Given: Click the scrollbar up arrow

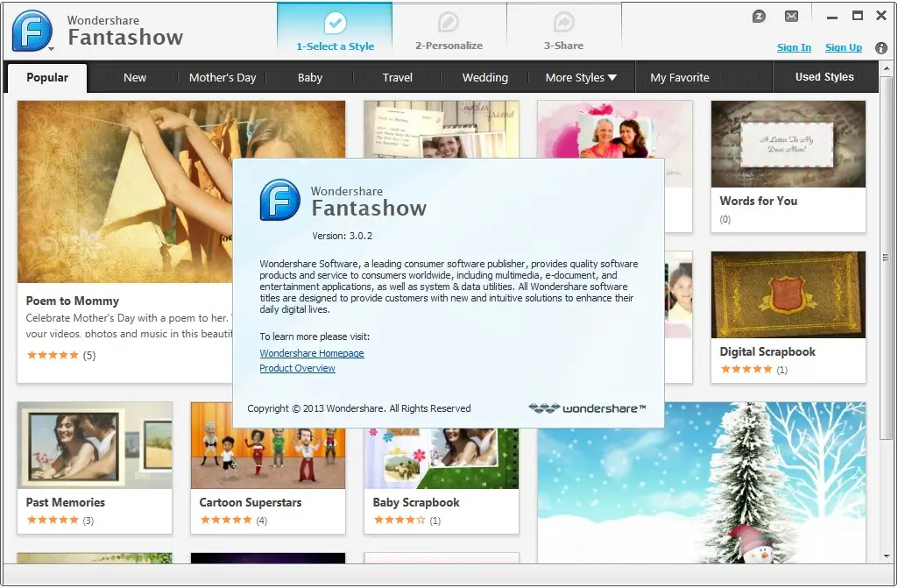Looking at the screenshot, I should click(x=886, y=68).
